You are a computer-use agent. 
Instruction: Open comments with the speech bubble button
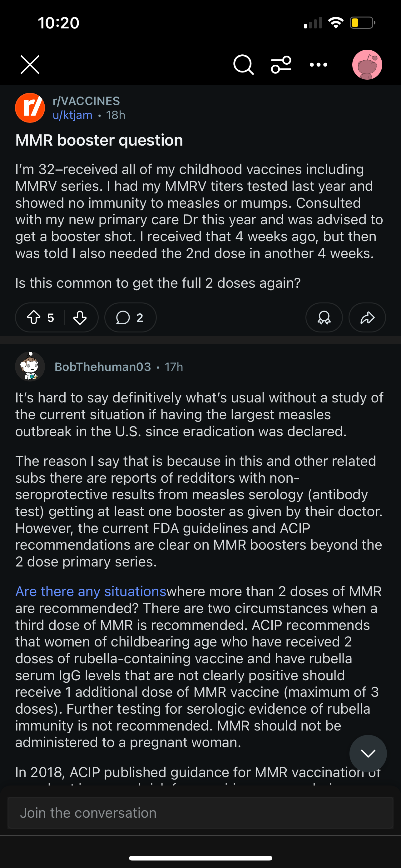pos(130,317)
